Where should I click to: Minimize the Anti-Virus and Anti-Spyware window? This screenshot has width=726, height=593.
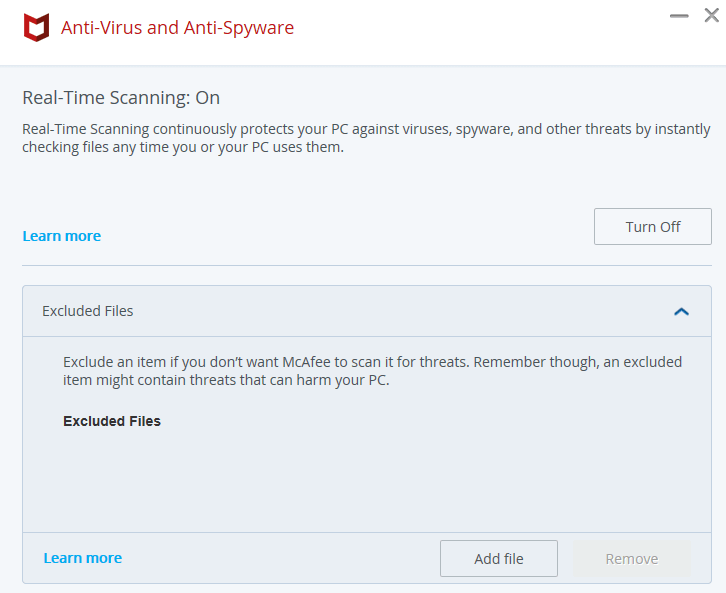pyautogui.click(x=679, y=16)
